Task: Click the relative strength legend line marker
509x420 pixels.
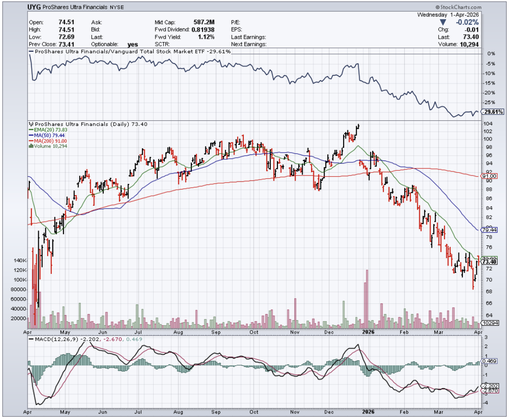Action: (x=31, y=51)
